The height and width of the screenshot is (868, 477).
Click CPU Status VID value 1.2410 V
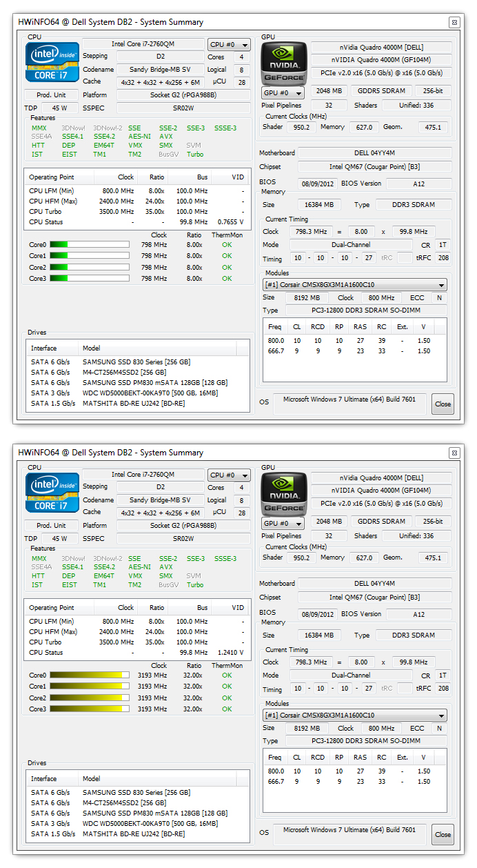(231, 653)
